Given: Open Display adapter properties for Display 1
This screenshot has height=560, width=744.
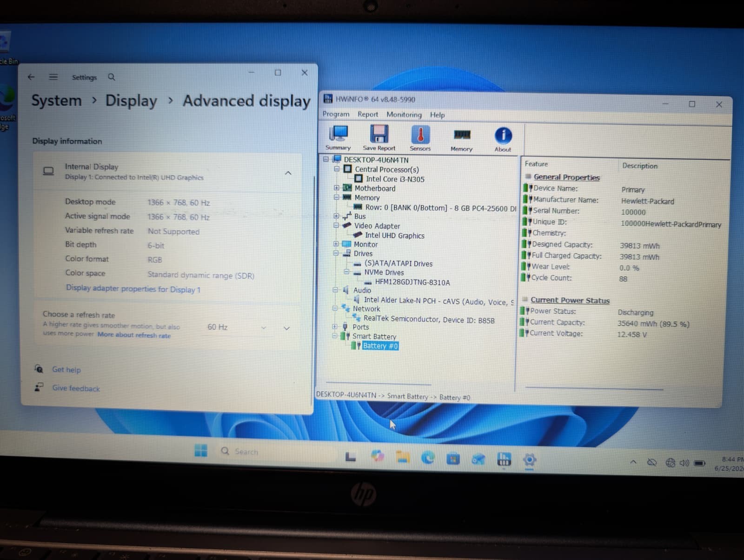Looking at the screenshot, I should [133, 289].
